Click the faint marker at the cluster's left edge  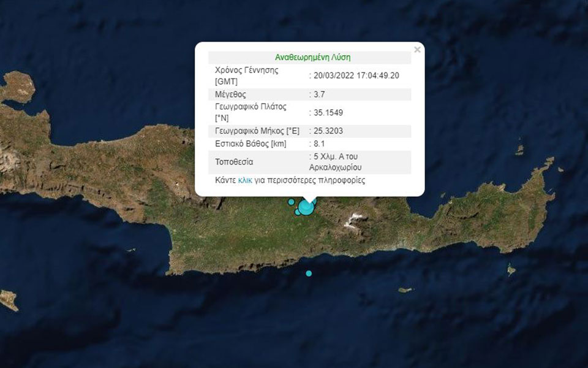point(292,202)
